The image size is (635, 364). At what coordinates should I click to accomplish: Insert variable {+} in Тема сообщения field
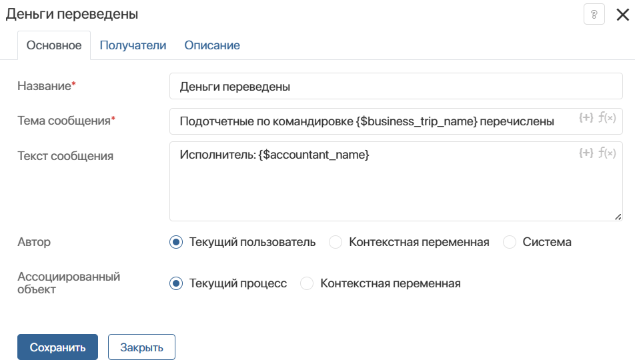pos(586,118)
